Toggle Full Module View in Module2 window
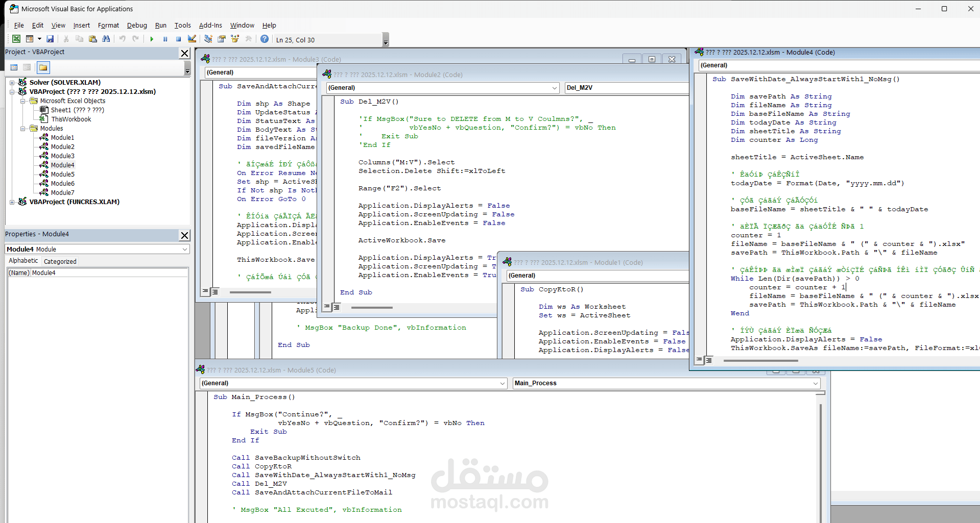 (x=337, y=307)
